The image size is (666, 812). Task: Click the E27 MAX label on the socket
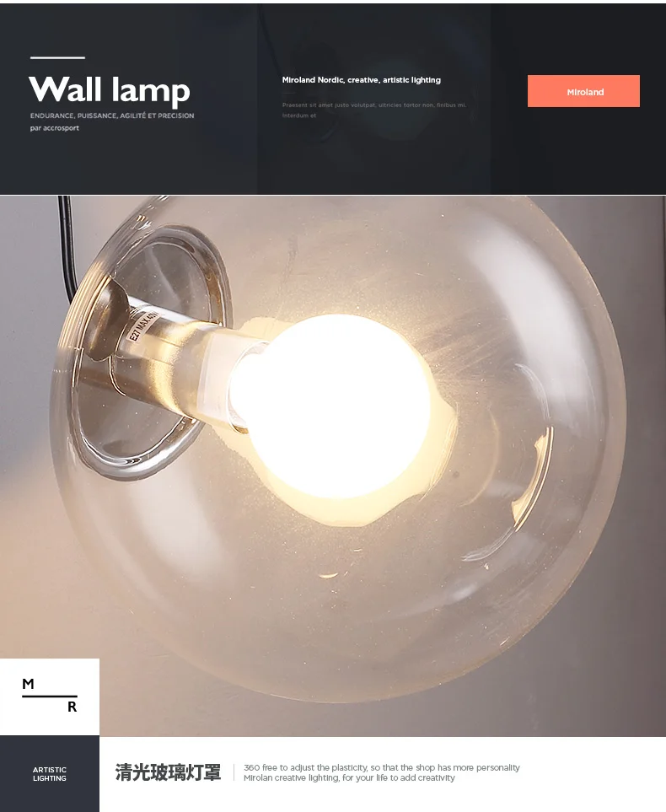143,325
